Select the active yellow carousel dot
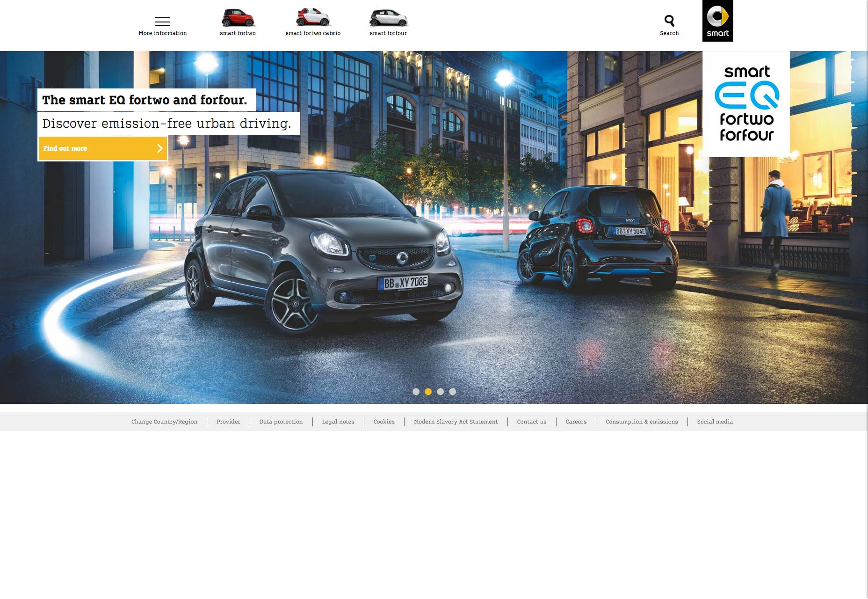868x599 pixels. coord(428,392)
